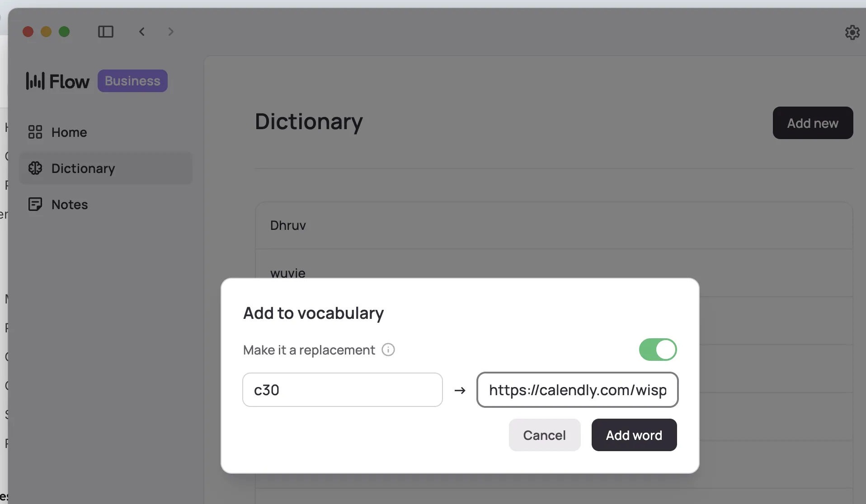The image size is (866, 504).
Task: Click the Notes sticky-note icon
Action: click(x=35, y=204)
